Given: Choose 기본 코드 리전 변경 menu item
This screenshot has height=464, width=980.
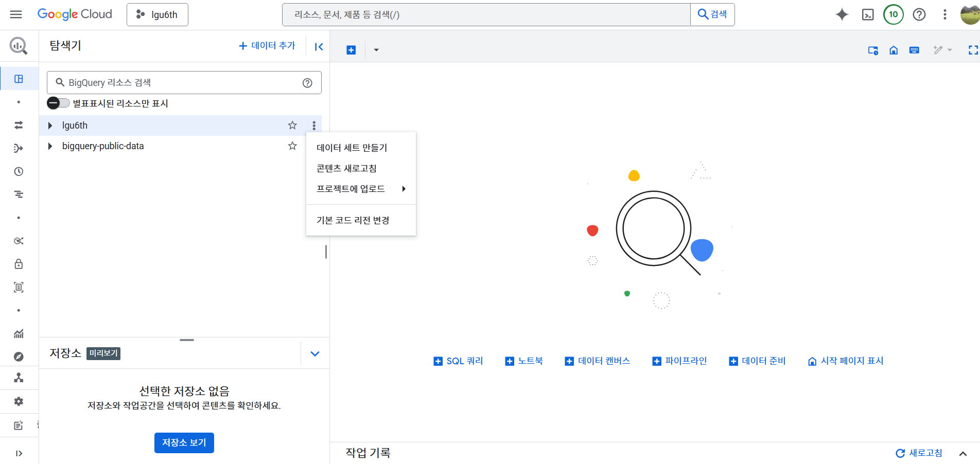Looking at the screenshot, I should point(361,220).
